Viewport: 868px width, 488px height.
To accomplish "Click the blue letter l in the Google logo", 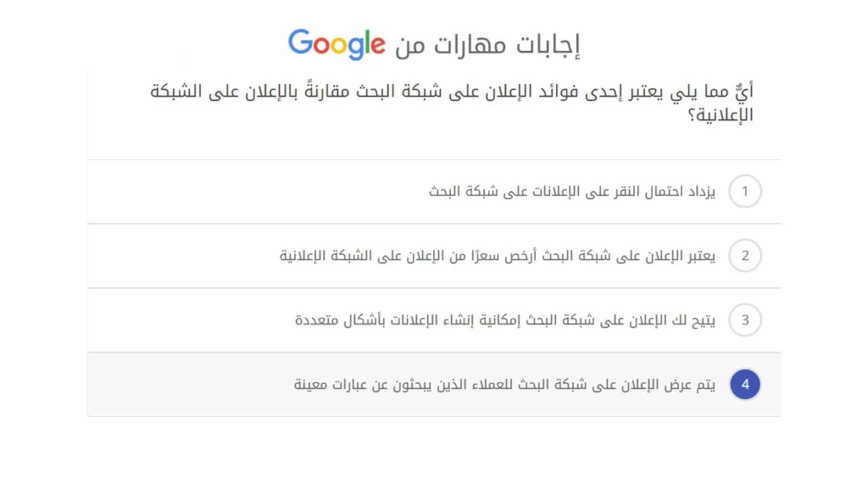I will pyautogui.click(x=370, y=41).
